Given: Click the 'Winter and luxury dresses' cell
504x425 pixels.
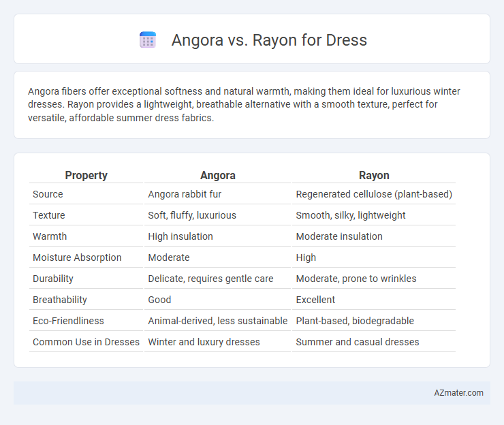Looking at the screenshot, I should click(204, 342).
